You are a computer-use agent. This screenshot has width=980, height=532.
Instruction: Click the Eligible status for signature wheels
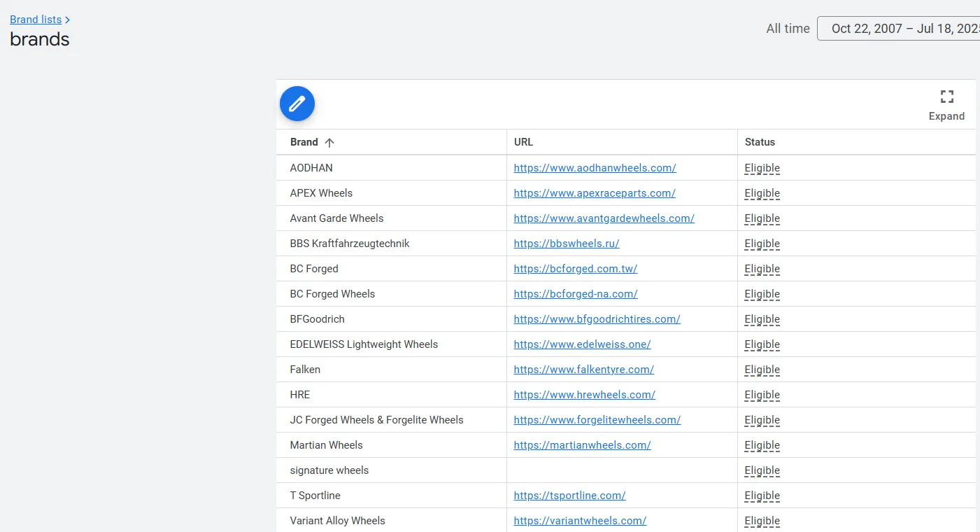[x=762, y=470]
